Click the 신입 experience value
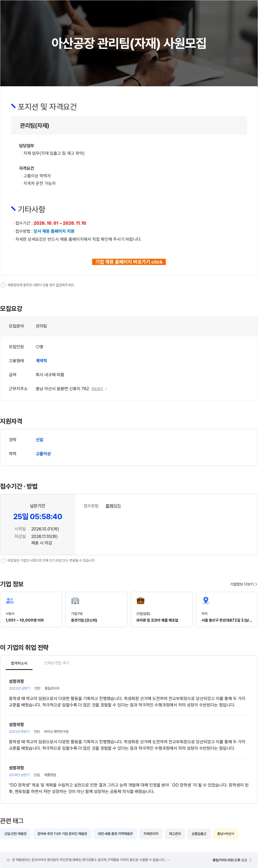Image resolution: width=258 pixels, height=868 pixels. (40, 440)
